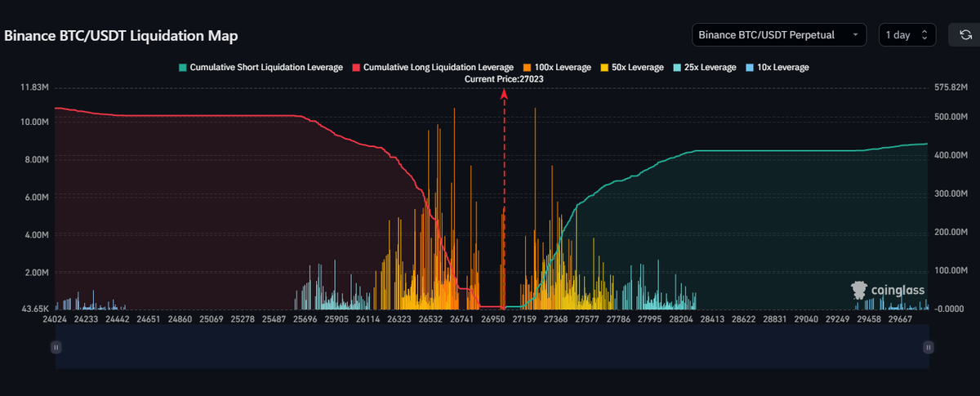
Task: Click x-axis price label 28413
Action: pyautogui.click(x=710, y=320)
